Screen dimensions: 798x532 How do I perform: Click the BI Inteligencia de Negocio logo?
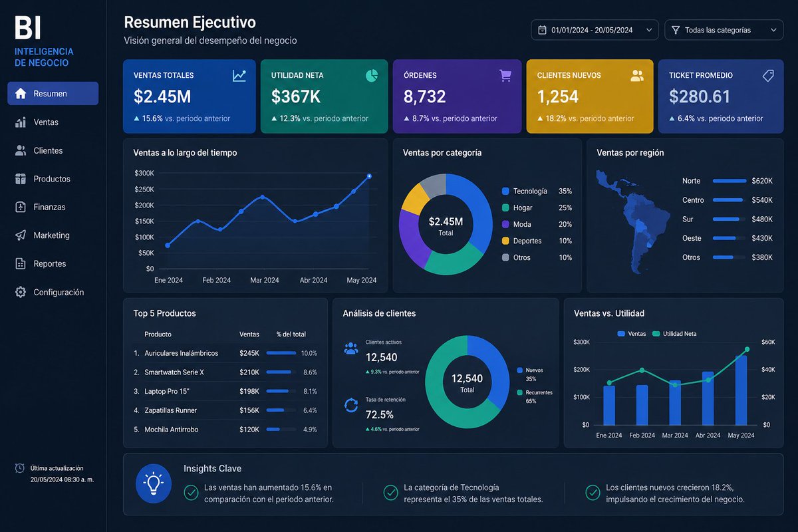point(43,37)
